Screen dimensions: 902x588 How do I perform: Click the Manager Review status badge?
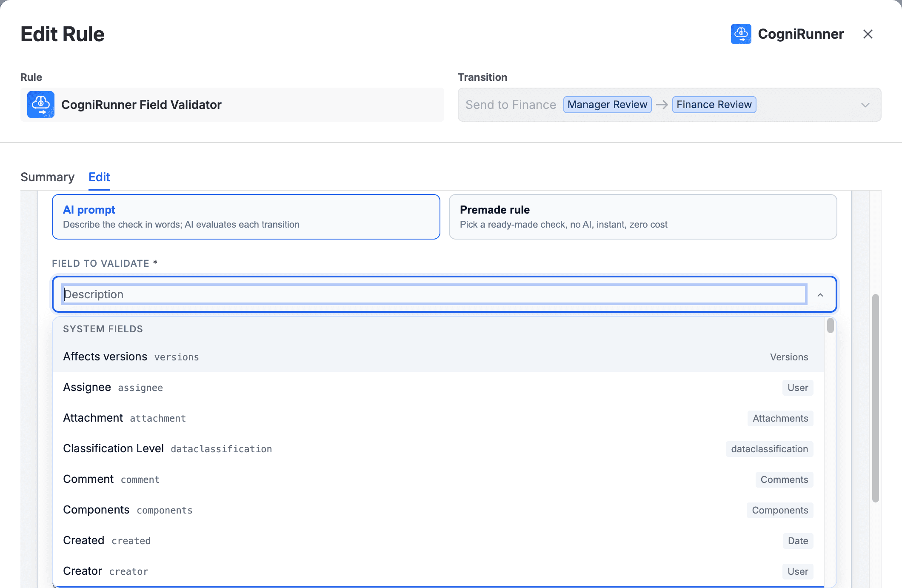tap(607, 105)
